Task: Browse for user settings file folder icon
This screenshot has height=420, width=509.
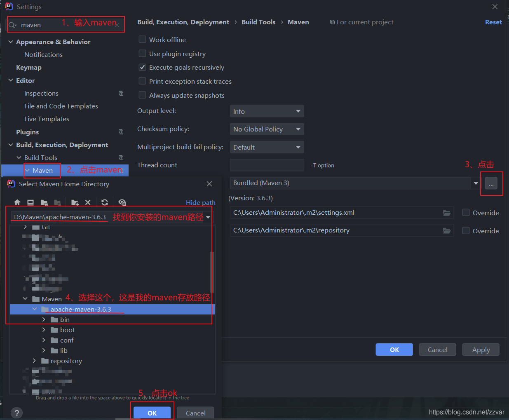Action: 447,213
